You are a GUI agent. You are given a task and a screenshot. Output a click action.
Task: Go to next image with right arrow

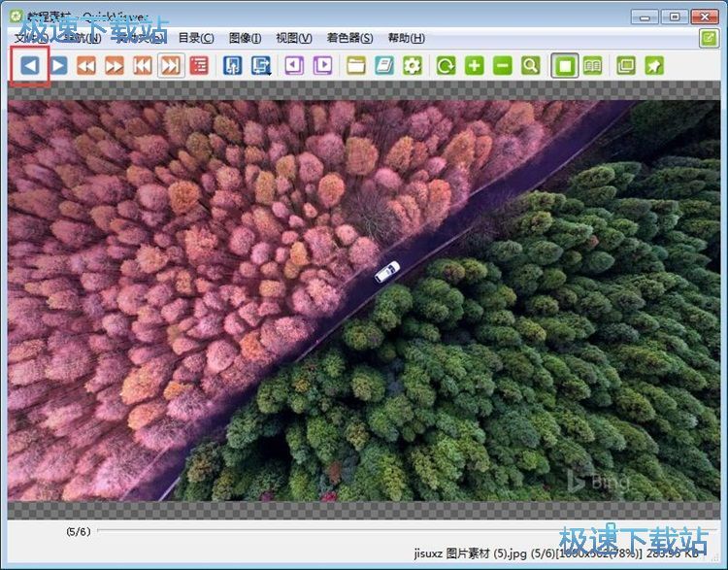59,66
